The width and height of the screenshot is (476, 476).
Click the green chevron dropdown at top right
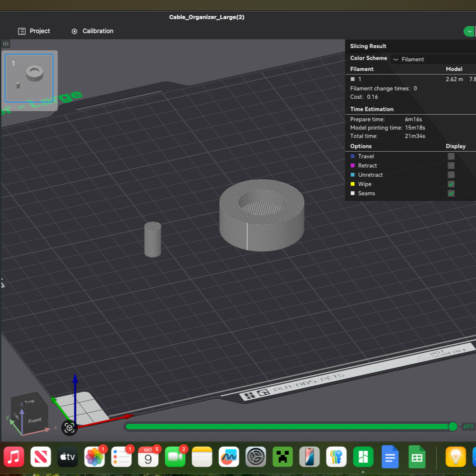[469, 31]
